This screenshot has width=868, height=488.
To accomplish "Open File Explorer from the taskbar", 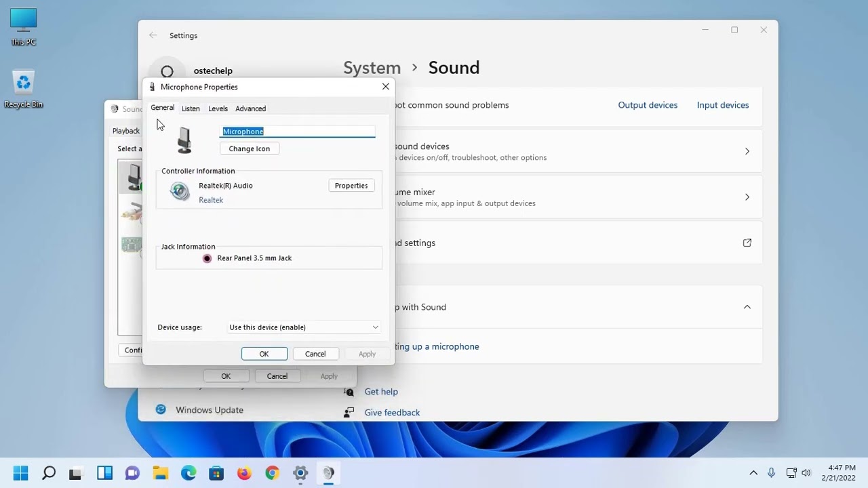I will 160,473.
